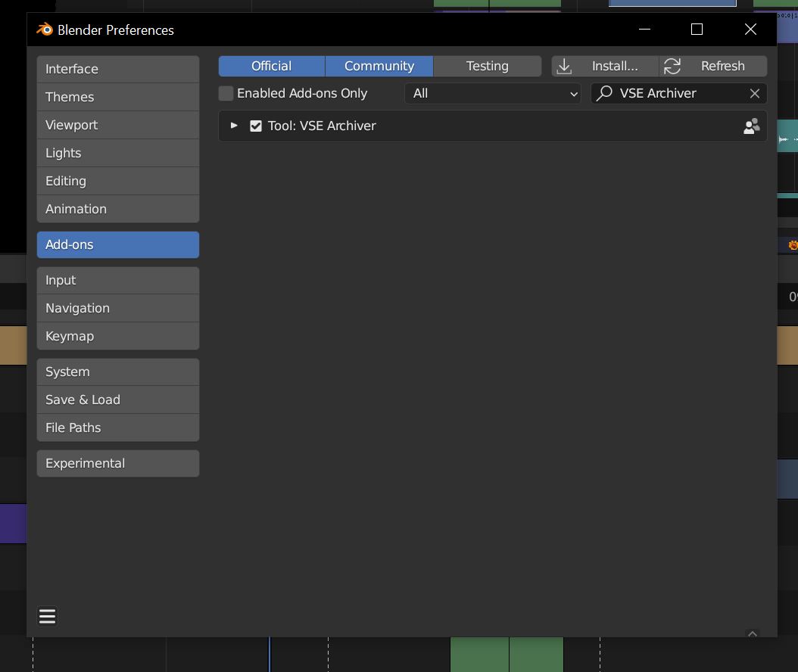Viewport: 798px width, 672px height.
Task: Open Navigation preferences
Action: point(117,308)
